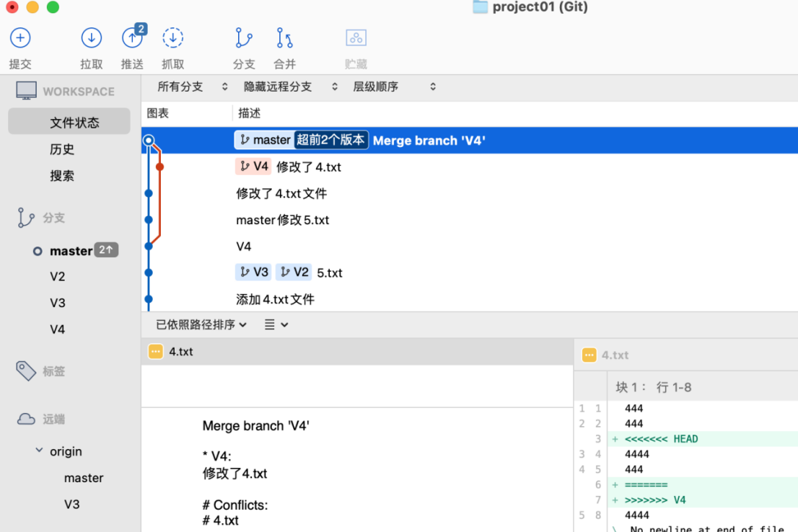
Task: Click the 2↑ ahead badge next to master
Action: [106, 249]
